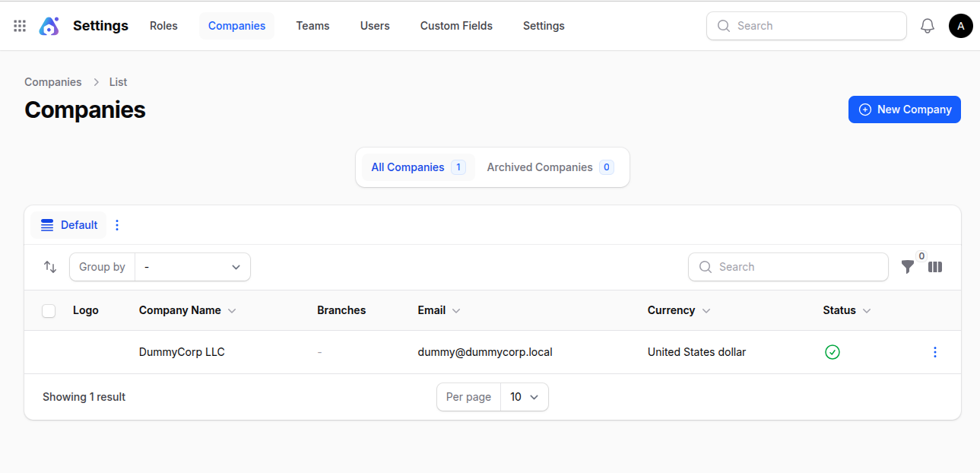Screen dimensions: 980x473
Task: Toggle column visibility manager icon
Action: pos(935,267)
